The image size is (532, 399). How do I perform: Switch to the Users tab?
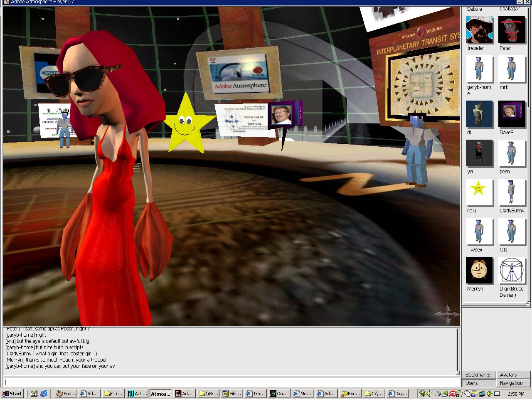click(x=478, y=383)
